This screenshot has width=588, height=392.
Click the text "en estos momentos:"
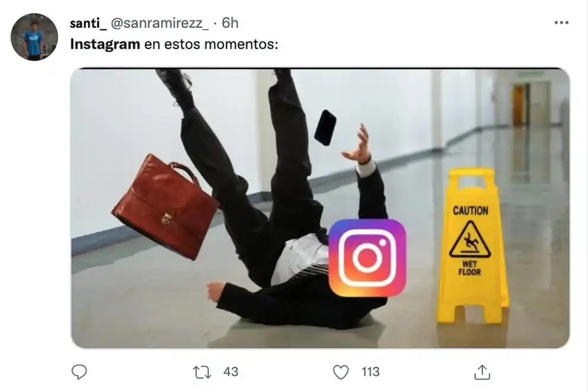coord(211,44)
